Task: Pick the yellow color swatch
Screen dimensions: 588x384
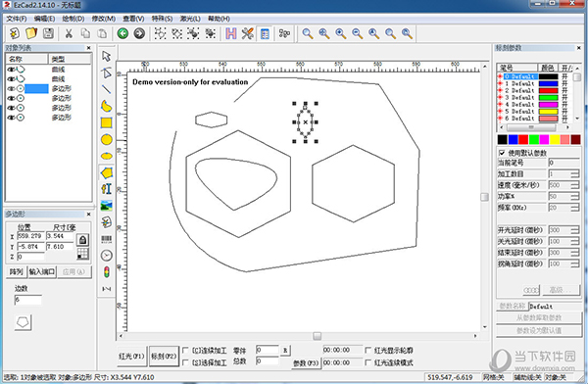Action: point(555,140)
